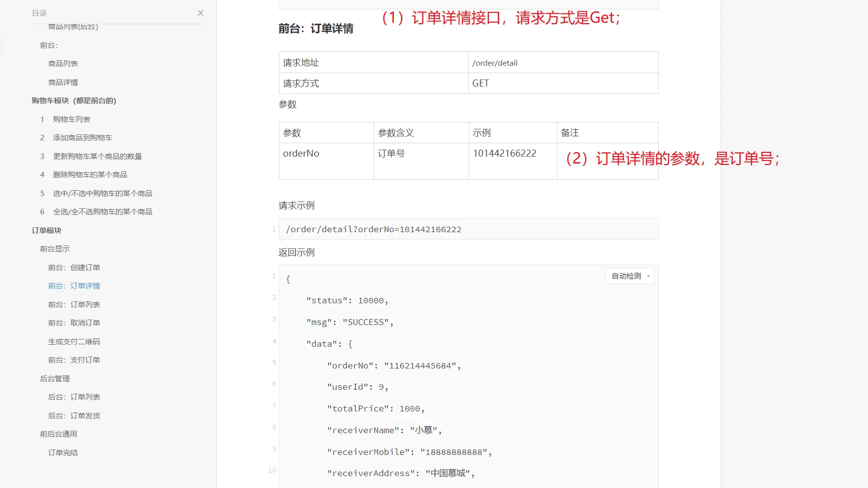Close the 目录 table of contents panel
The height and width of the screenshot is (488, 868).
click(200, 13)
